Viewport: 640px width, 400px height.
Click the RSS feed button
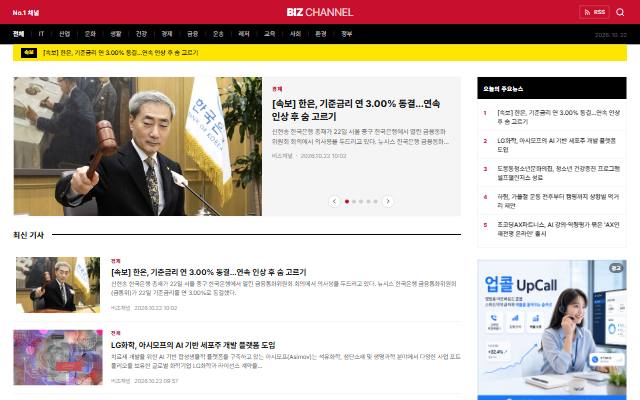(594, 12)
